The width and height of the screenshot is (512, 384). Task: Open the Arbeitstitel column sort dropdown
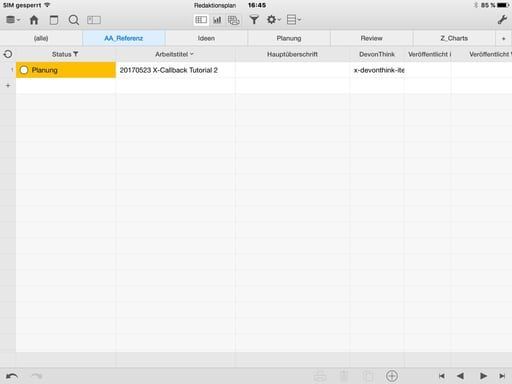[192, 54]
